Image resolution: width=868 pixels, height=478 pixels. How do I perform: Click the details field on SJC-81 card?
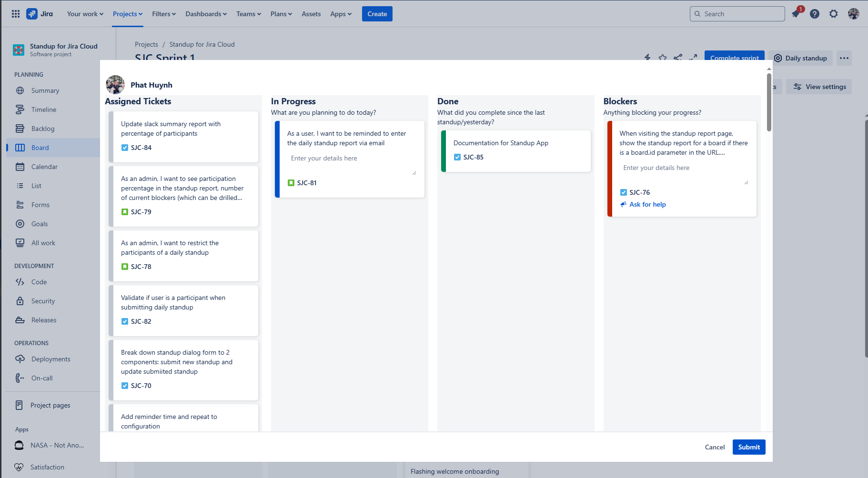coord(352,164)
